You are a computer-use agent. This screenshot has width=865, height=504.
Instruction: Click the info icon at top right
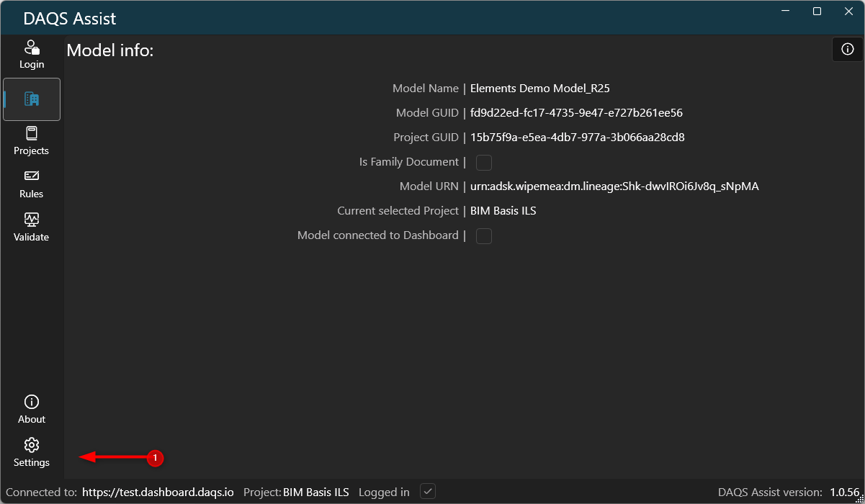848,49
